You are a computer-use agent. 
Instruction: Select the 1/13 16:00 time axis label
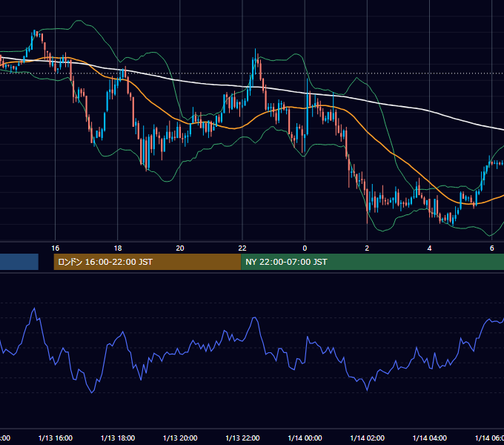point(56,438)
